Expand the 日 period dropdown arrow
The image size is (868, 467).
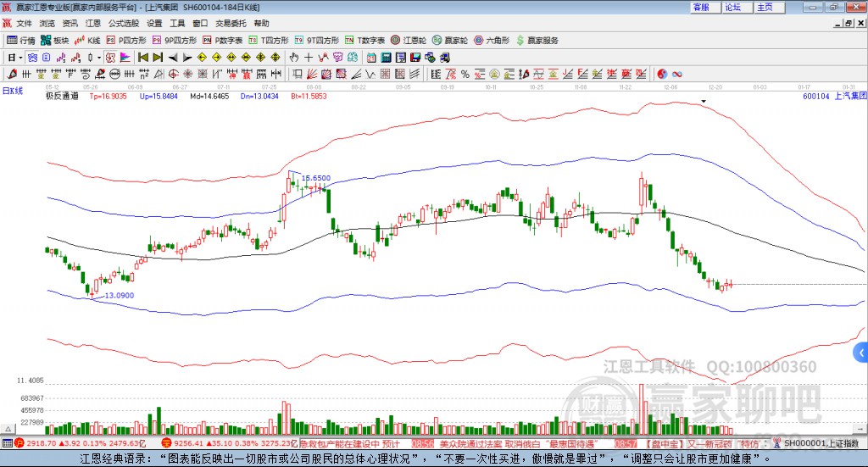point(22,57)
